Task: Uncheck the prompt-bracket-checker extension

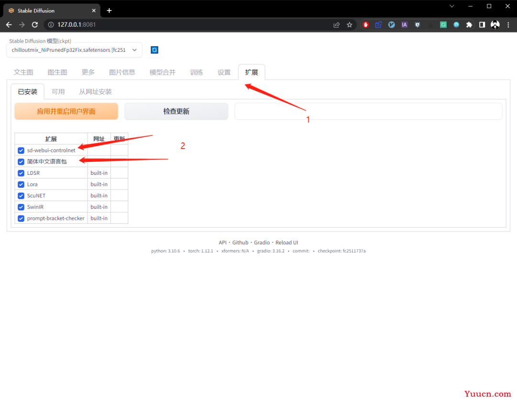Action: (x=21, y=218)
